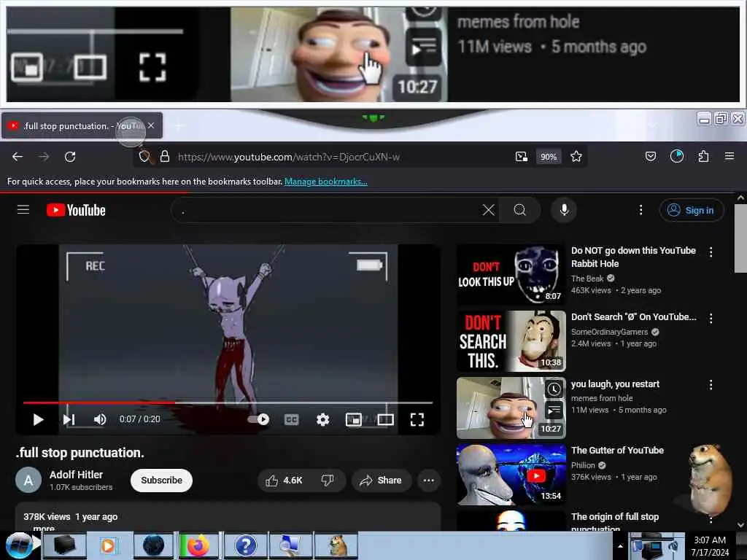Sign in to YouTube
This screenshot has height=560, width=747.
point(692,210)
